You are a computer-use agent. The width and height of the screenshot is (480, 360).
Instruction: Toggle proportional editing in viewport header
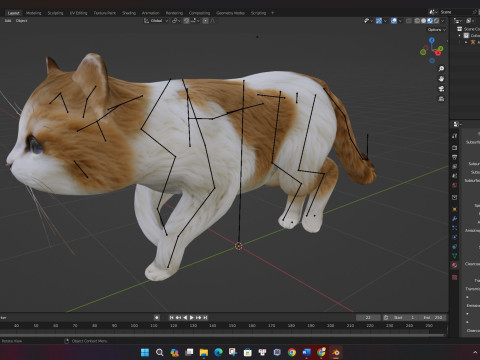click(x=205, y=21)
